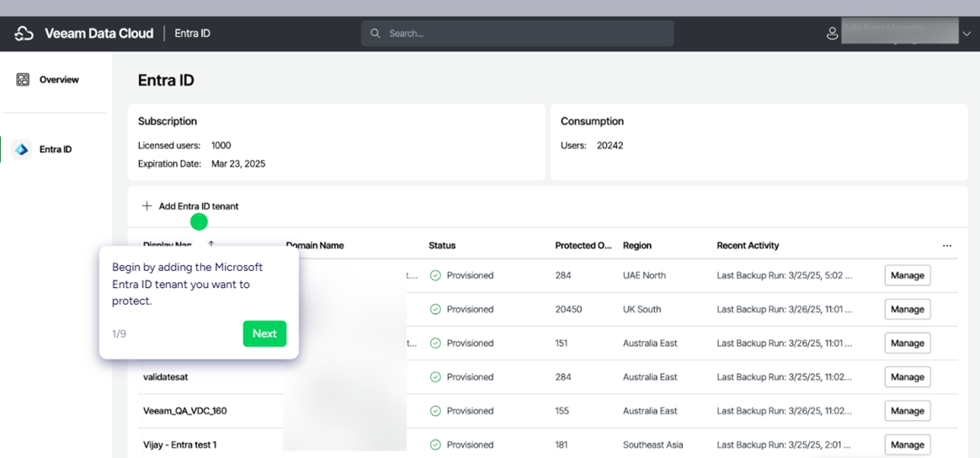
Task: Click the Provisioned check icon in validatesat row
Action: tap(435, 377)
